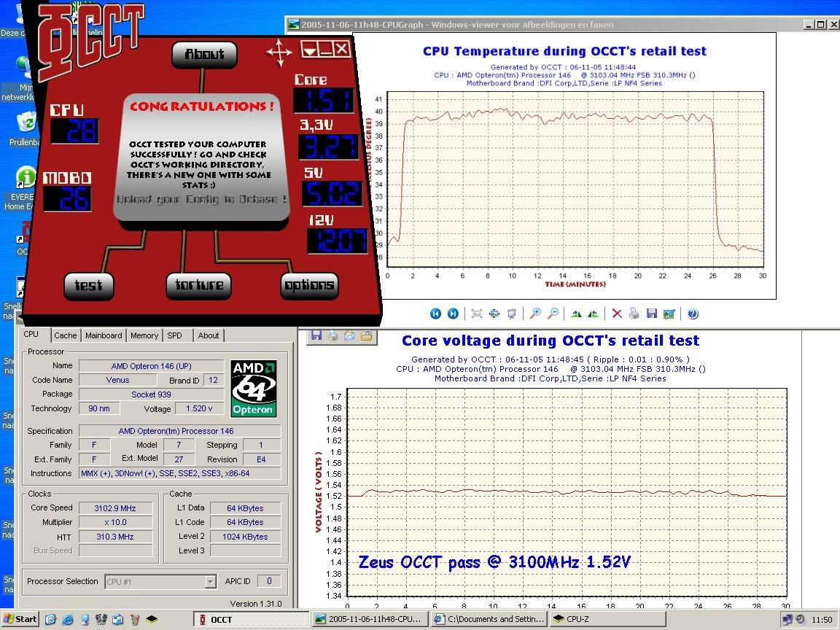Open image for editing from viewer toolbar
The width and height of the screenshot is (840, 630).
(669, 314)
